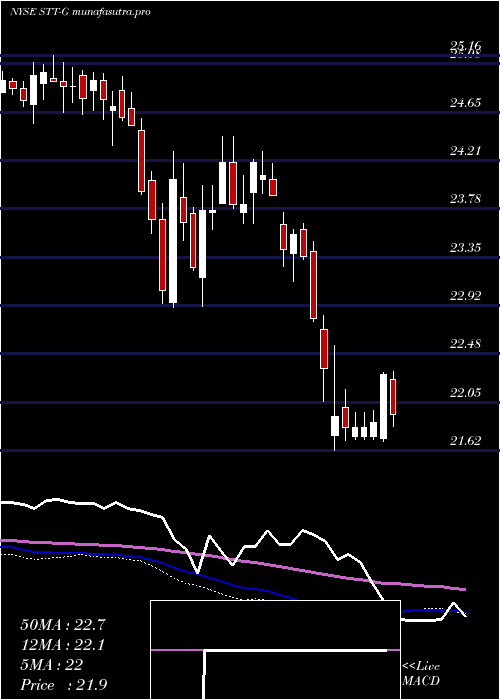Click the 22.05 price axis label
Screen dimensions: 500x700
tap(465, 392)
